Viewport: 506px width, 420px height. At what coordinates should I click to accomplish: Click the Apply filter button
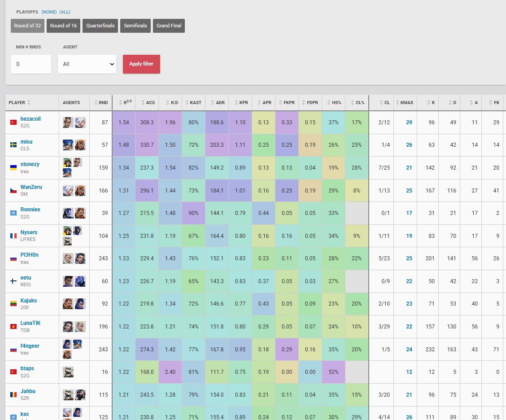(141, 64)
